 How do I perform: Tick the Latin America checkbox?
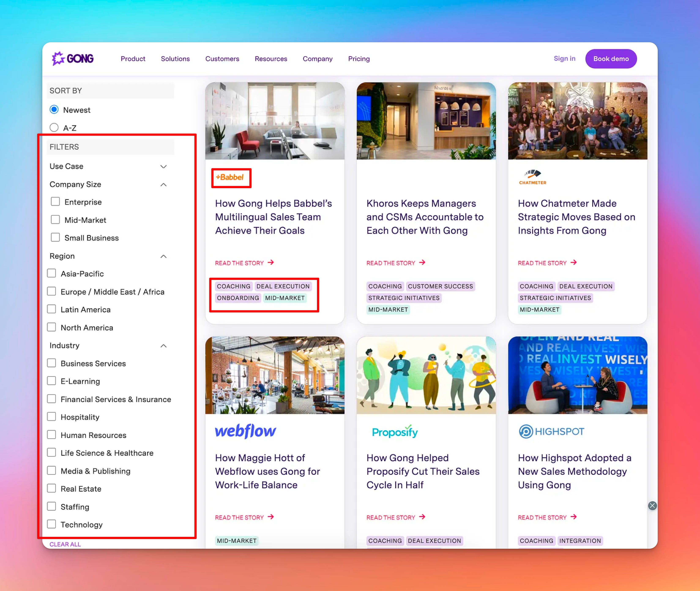pyautogui.click(x=52, y=309)
